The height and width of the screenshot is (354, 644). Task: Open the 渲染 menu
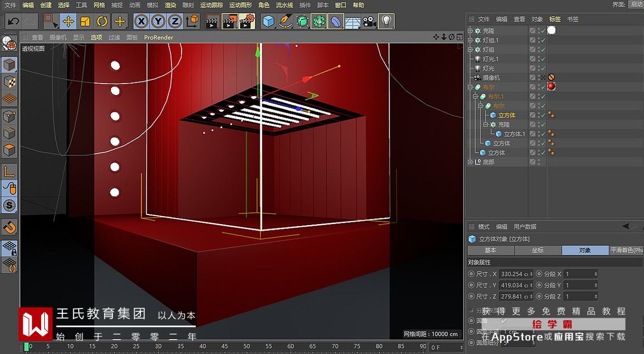tap(170, 5)
